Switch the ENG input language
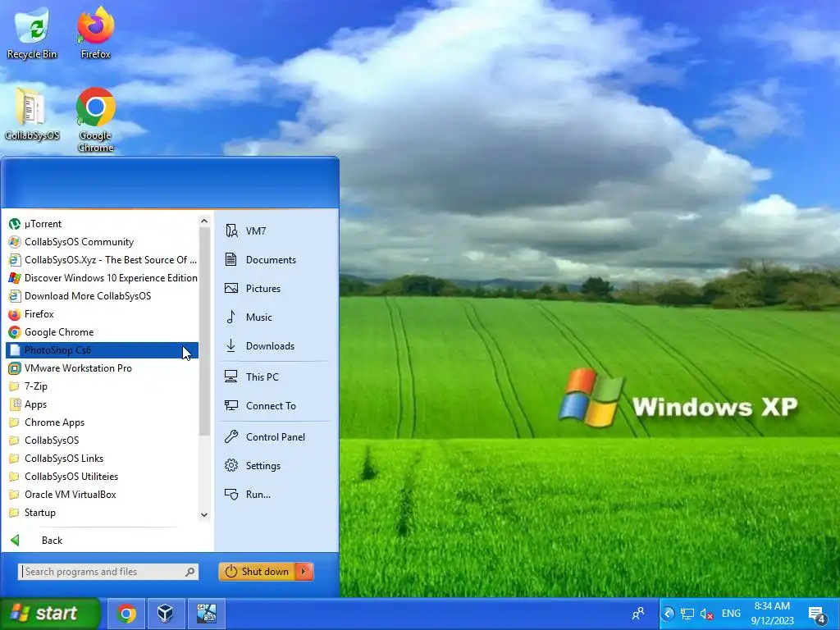 coord(731,614)
